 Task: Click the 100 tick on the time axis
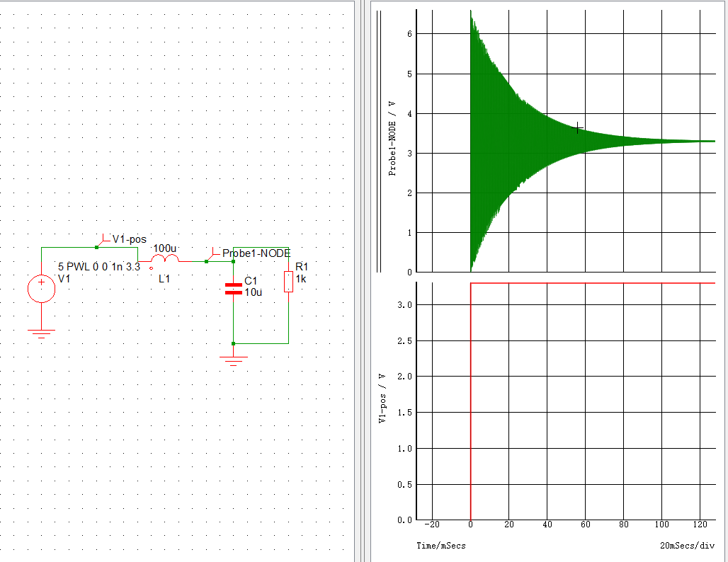click(661, 524)
